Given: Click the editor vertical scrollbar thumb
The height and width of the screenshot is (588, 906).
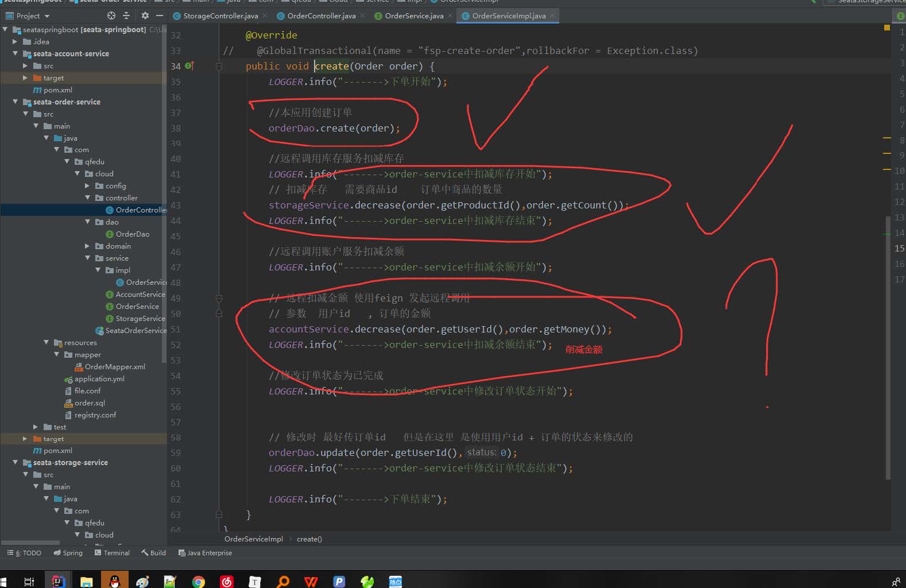Looking at the screenshot, I should click(888, 347).
